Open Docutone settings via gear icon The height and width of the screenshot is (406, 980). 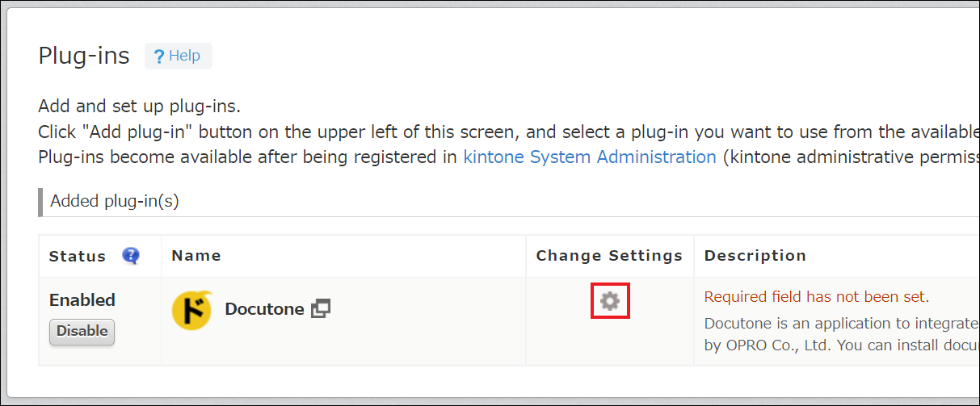tap(610, 301)
